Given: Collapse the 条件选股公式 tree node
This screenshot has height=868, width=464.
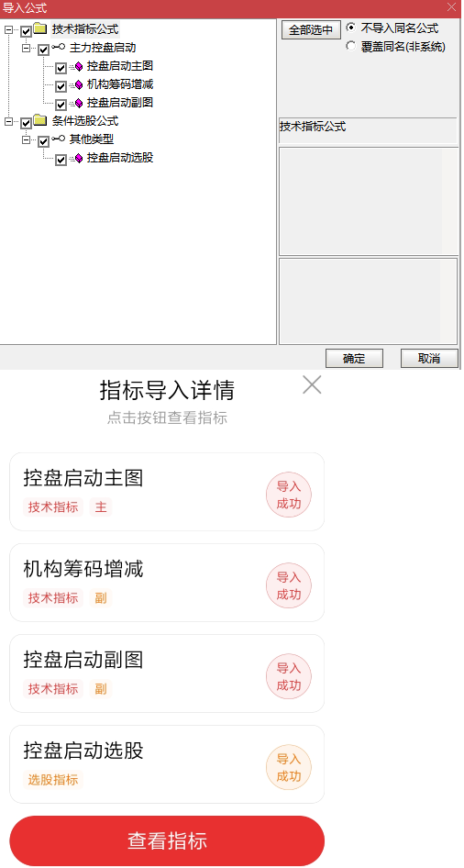Looking at the screenshot, I should pyautogui.click(x=8, y=121).
